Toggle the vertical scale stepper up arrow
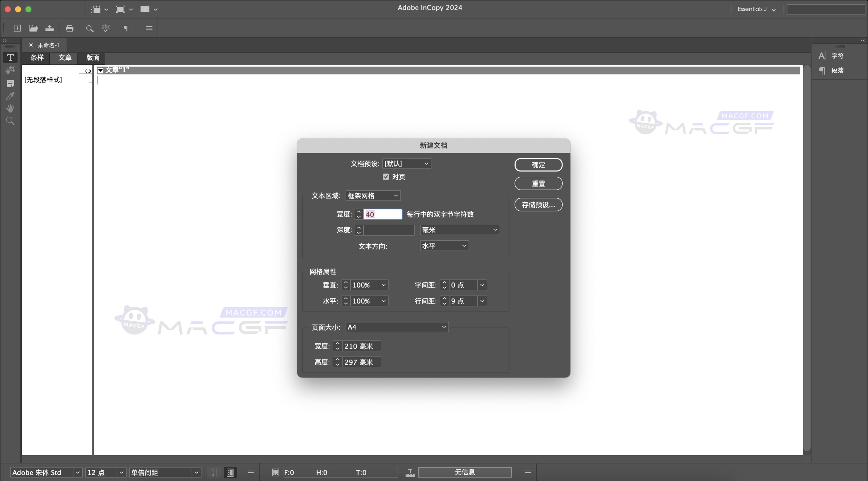The width and height of the screenshot is (868, 481). click(x=345, y=283)
